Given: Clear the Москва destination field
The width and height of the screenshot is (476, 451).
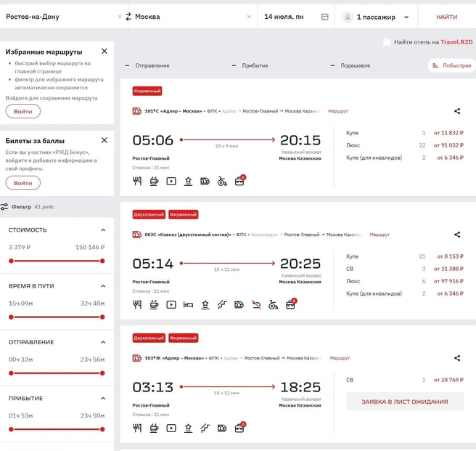Looking at the screenshot, I should point(249,17).
